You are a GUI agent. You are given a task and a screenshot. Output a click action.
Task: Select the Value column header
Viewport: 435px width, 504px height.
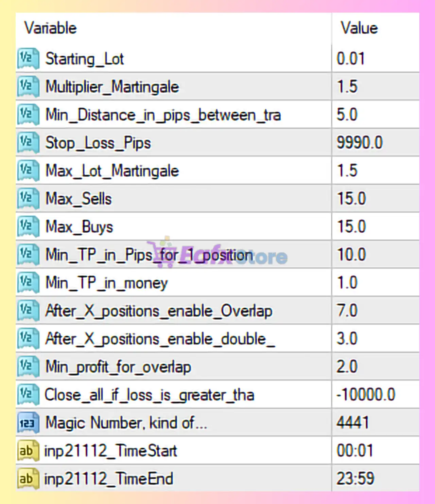point(359,28)
